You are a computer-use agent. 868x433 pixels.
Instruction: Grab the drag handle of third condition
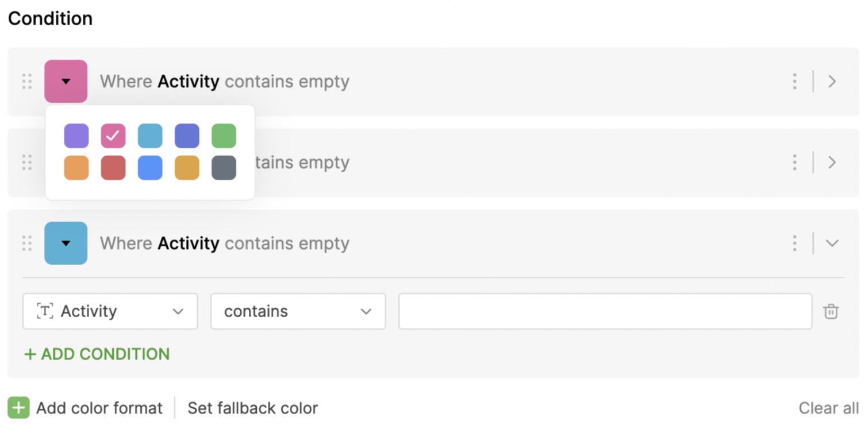pos(27,243)
